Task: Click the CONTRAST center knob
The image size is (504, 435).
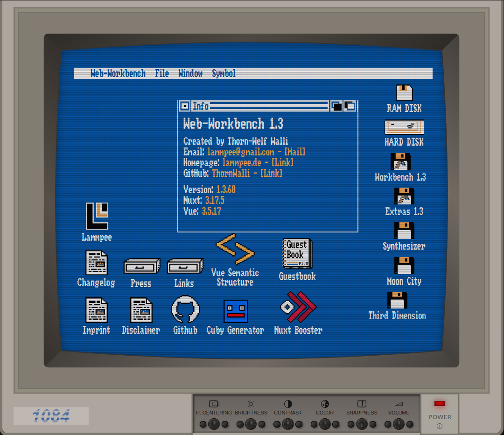Action: pos(287,424)
